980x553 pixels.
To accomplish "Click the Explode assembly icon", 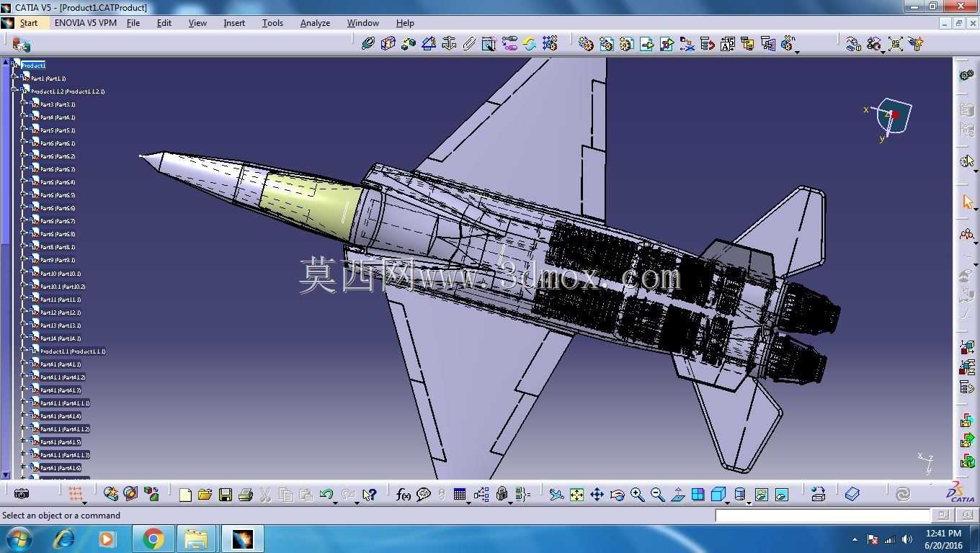I will coord(896,44).
